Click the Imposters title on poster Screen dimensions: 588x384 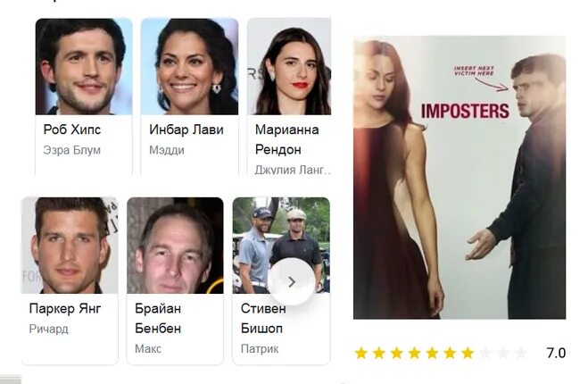[x=465, y=111]
